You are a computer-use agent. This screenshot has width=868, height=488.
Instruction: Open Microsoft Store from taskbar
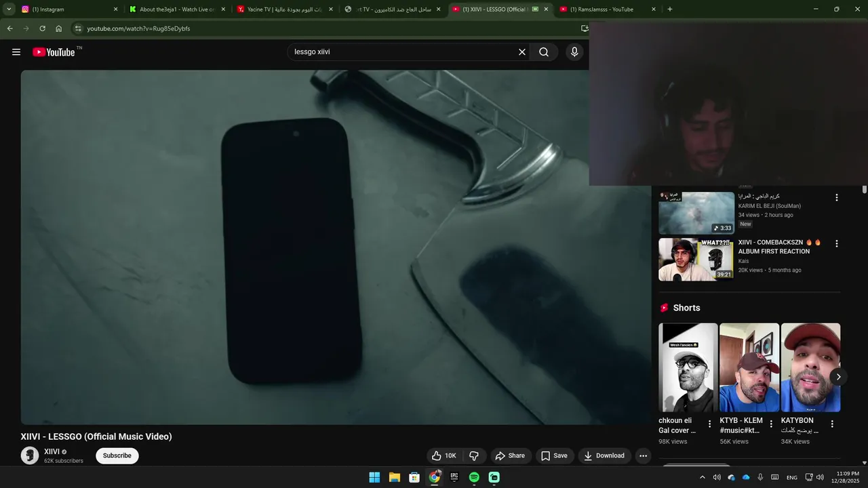(x=414, y=477)
